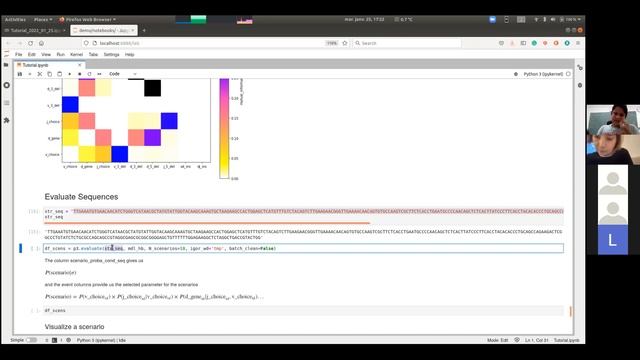Close the Tutorial.ipynb notebook tab
The width and height of the screenshot is (640, 360).
coord(80,65)
